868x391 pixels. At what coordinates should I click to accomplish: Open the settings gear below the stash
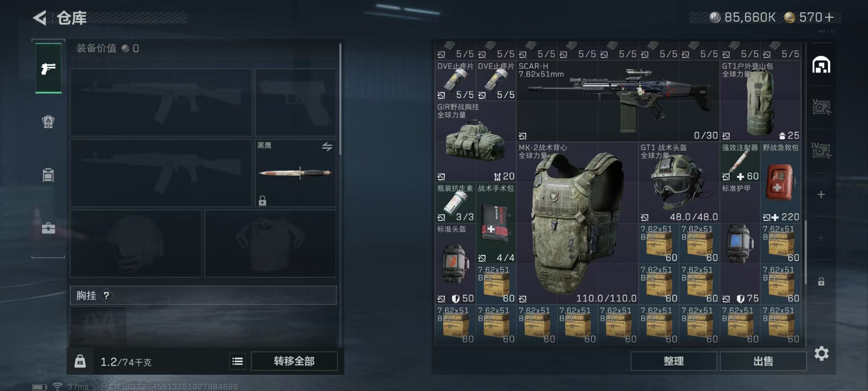pyautogui.click(x=821, y=353)
